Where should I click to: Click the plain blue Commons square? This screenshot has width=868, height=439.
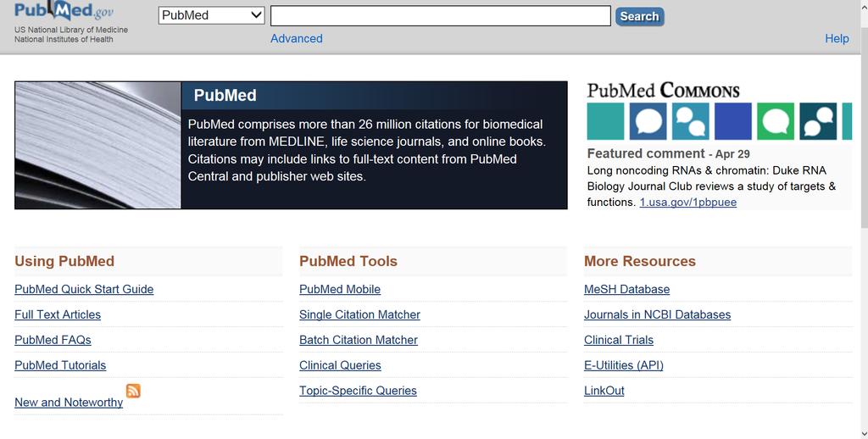[733, 121]
